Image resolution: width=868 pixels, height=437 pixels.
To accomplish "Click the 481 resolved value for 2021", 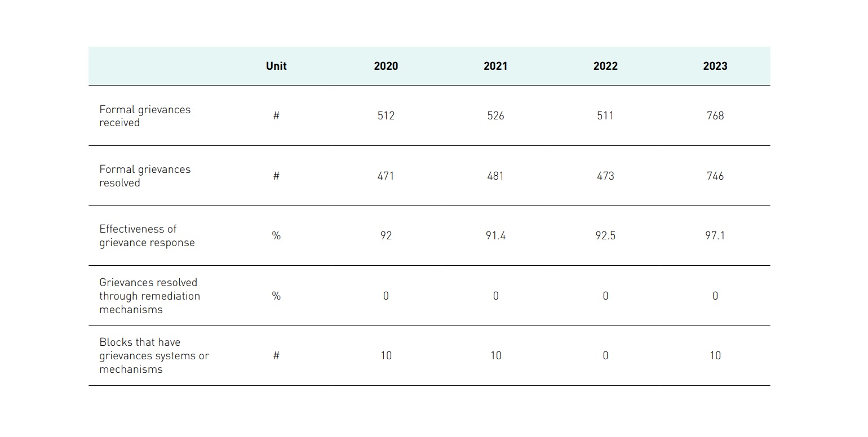I will [x=495, y=176].
